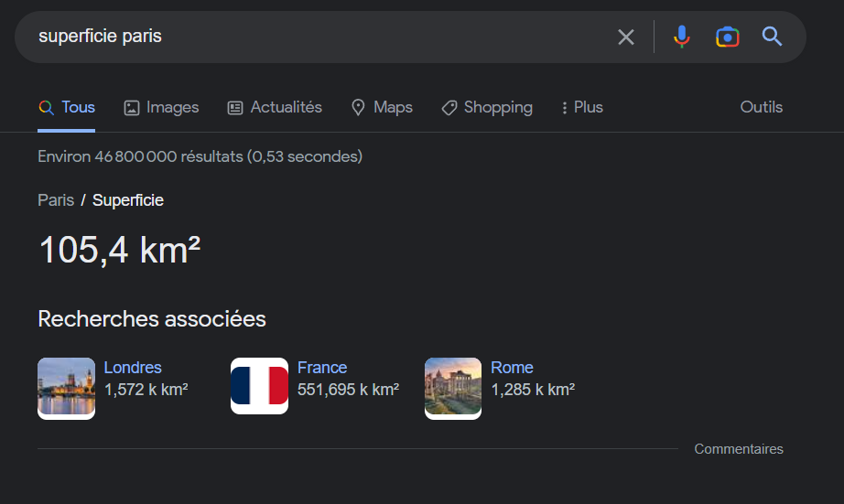Click the Commentaires feedback link
The width and height of the screenshot is (844, 504).
coord(739,448)
